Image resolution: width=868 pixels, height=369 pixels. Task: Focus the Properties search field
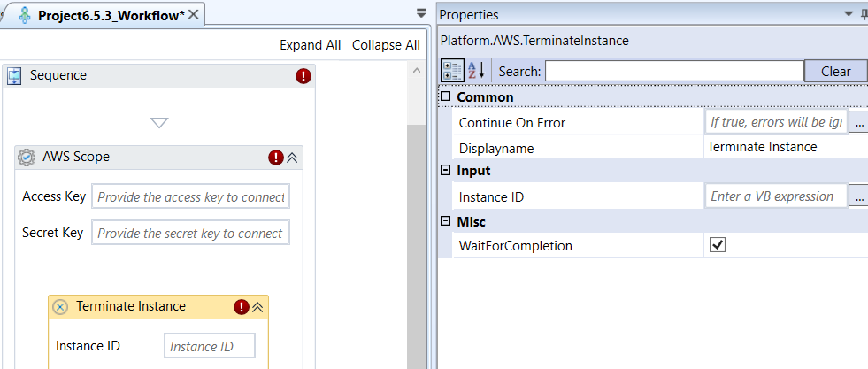pyautogui.click(x=674, y=72)
